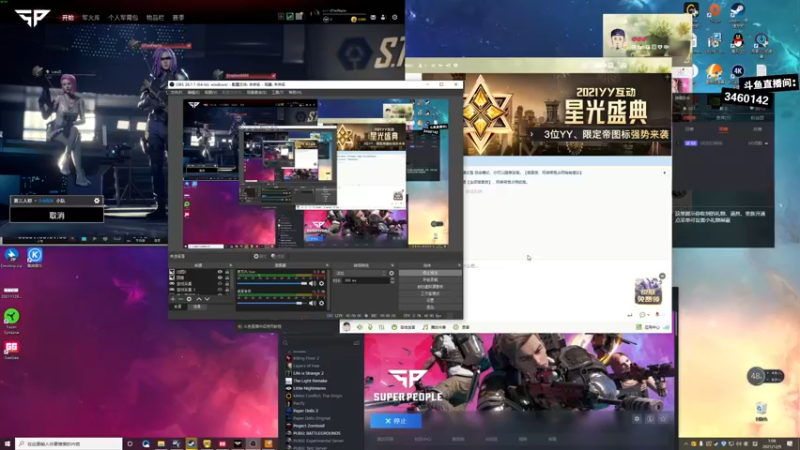Viewport: 800px width, 450px height.
Task: Mute the bottom audio mixer channel
Action: pos(313,303)
